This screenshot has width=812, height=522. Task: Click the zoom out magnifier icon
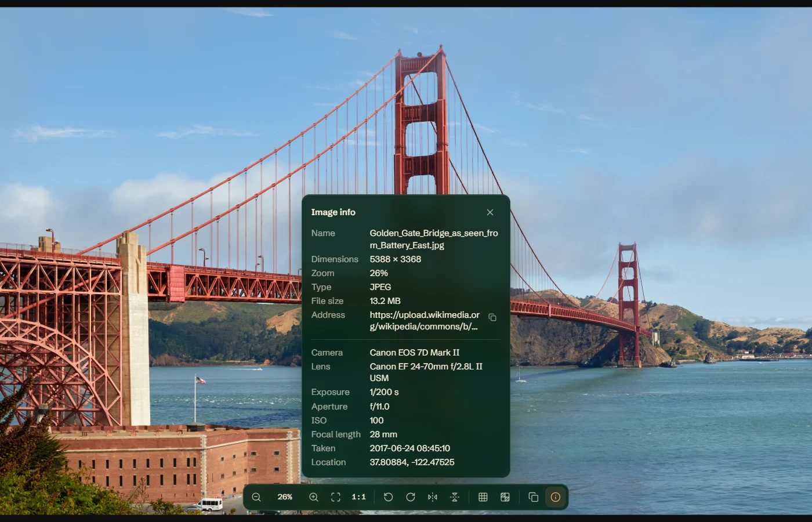[x=256, y=497]
